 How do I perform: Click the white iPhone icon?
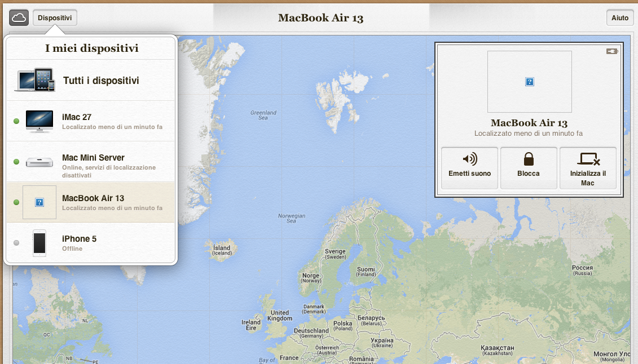tap(39, 243)
